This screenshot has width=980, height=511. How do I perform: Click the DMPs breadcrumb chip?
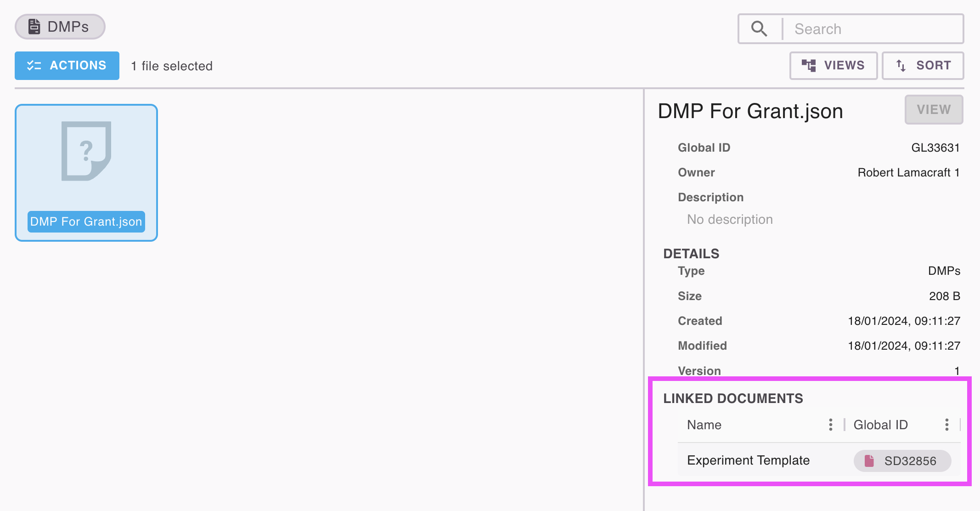pyautogui.click(x=60, y=27)
